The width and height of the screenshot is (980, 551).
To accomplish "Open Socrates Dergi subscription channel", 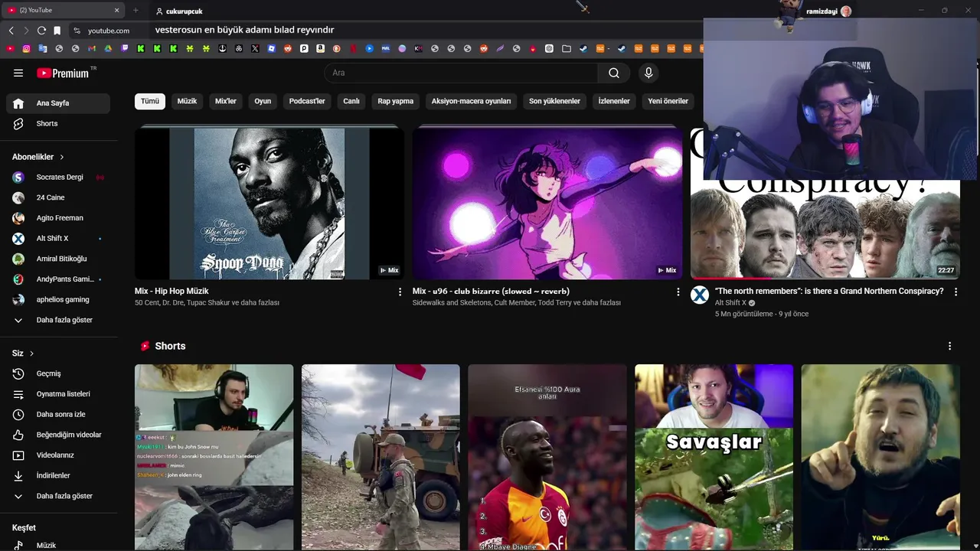I will (58, 178).
